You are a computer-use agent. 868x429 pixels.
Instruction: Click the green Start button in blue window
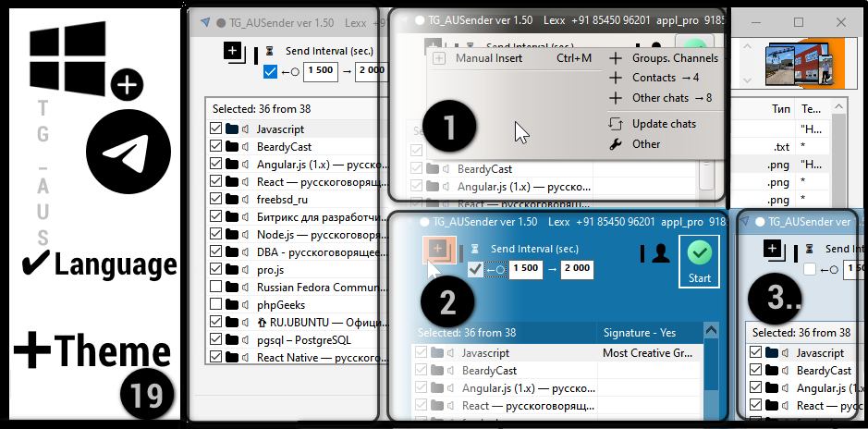click(x=699, y=262)
